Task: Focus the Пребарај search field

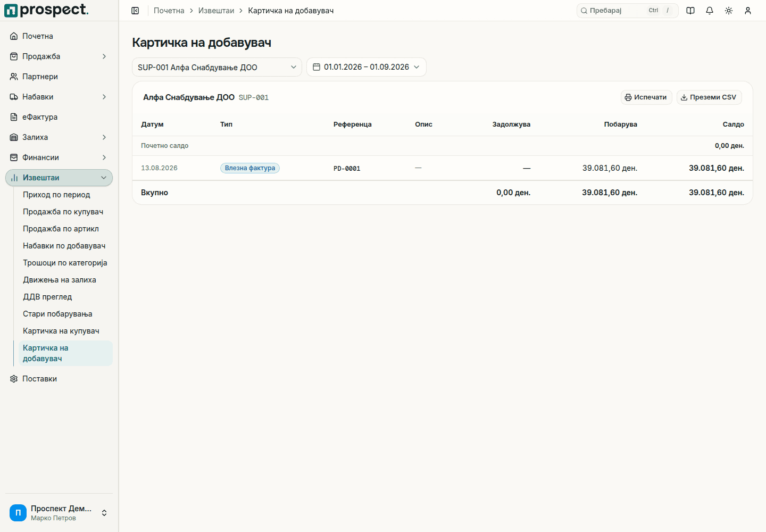Action: click(x=628, y=11)
